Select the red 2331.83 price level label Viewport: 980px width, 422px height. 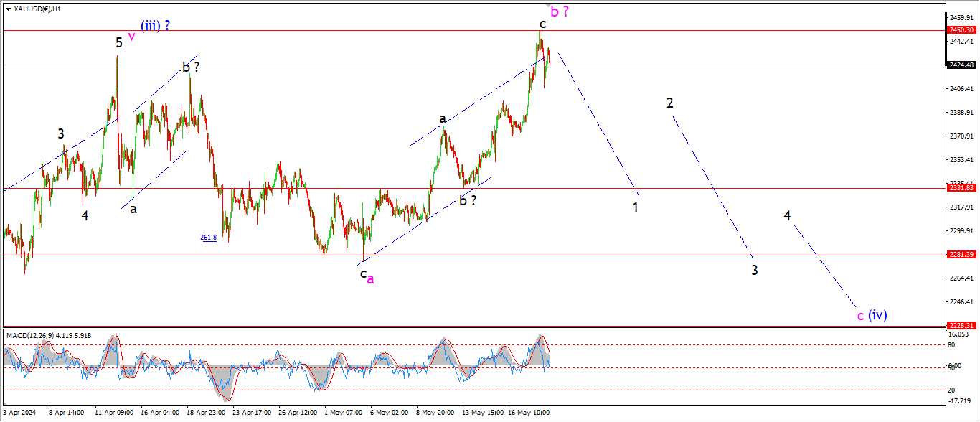pos(961,188)
